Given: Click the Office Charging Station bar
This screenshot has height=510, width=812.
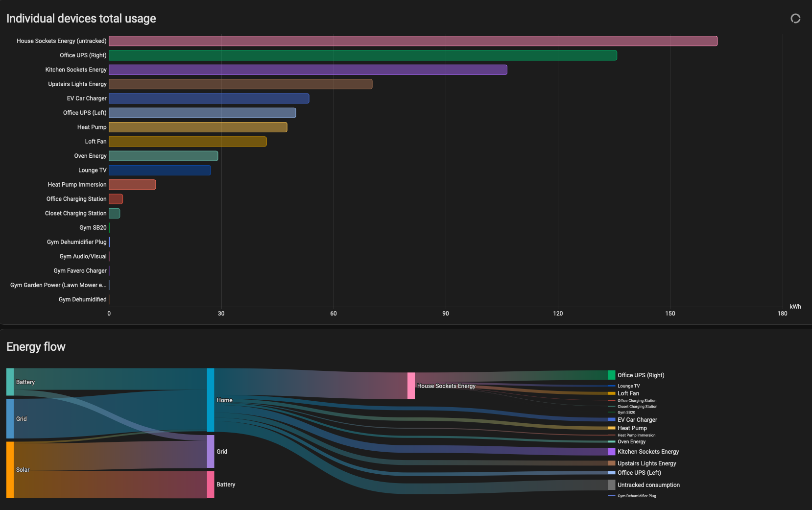Looking at the screenshot, I should click(116, 199).
